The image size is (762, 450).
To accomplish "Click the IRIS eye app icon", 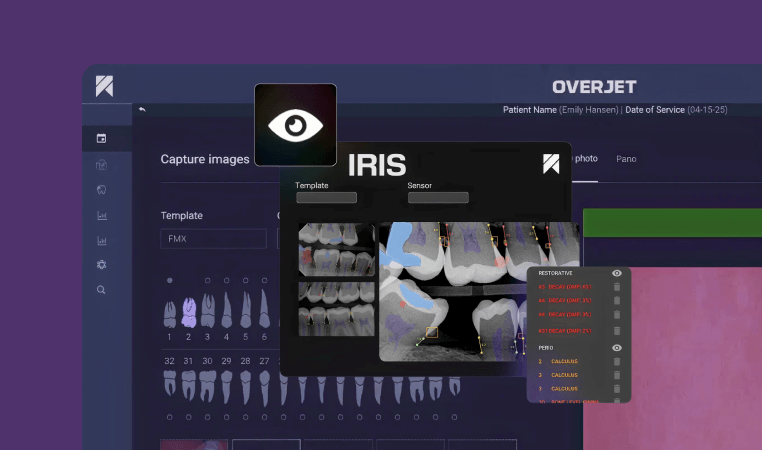I will click(295, 125).
